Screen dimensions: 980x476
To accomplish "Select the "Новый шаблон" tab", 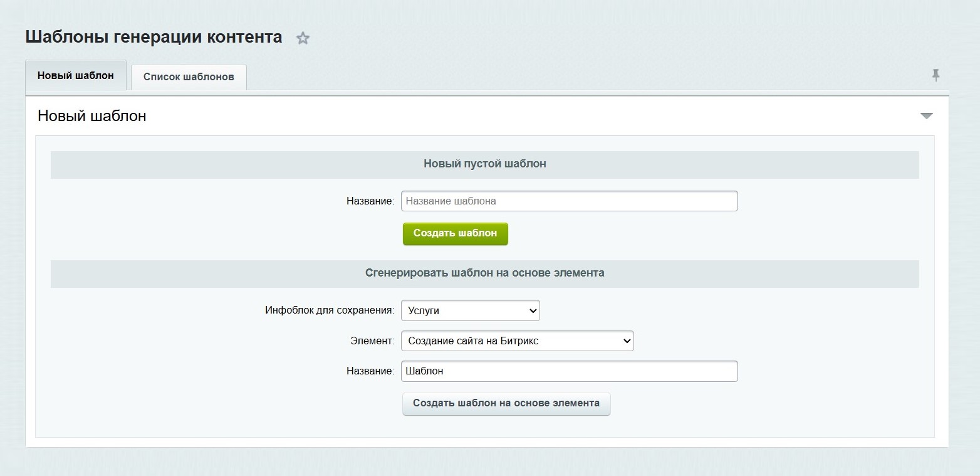I will (75, 75).
